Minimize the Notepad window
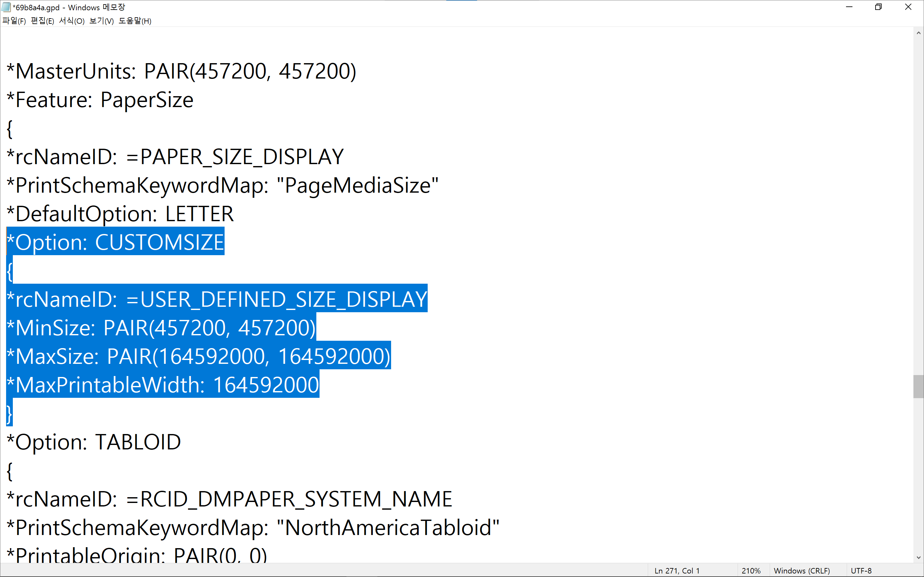This screenshot has height=577, width=924. (849, 7)
